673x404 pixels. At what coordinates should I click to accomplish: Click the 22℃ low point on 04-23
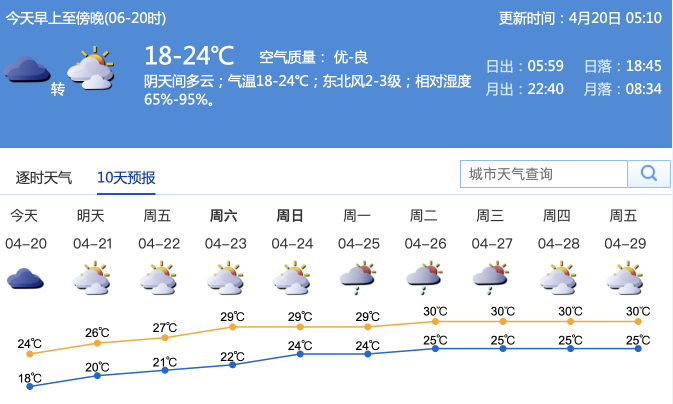pyautogui.click(x=232, y=365)
